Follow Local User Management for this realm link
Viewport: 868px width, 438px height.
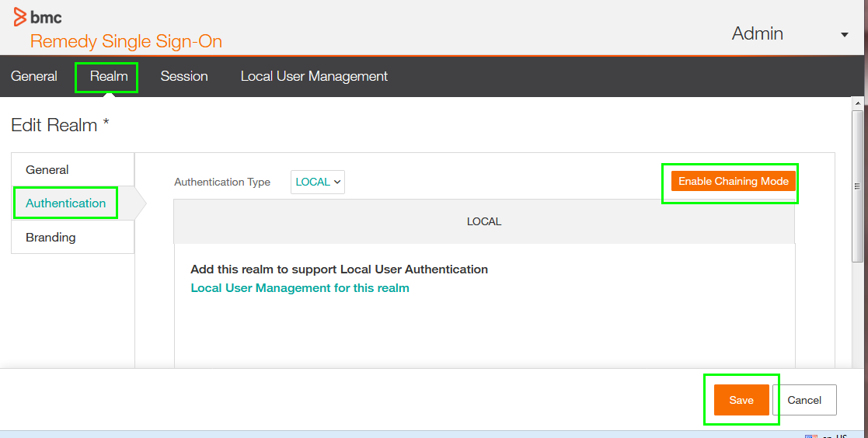tap(300, 288)
